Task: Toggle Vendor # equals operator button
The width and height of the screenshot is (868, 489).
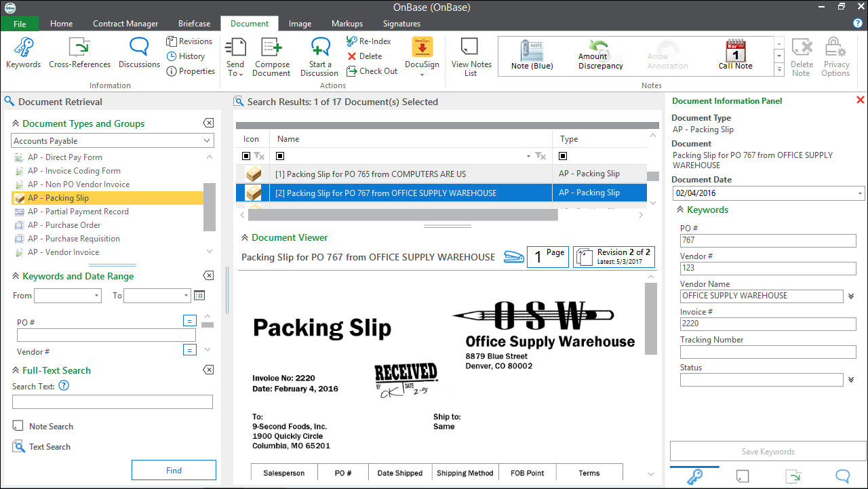Action: click(190, 350)
